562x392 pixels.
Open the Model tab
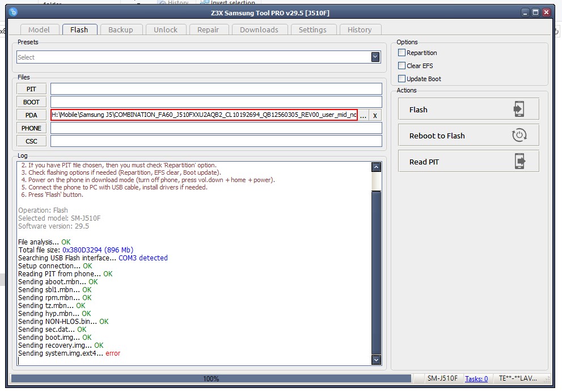[x=39, y=29]
